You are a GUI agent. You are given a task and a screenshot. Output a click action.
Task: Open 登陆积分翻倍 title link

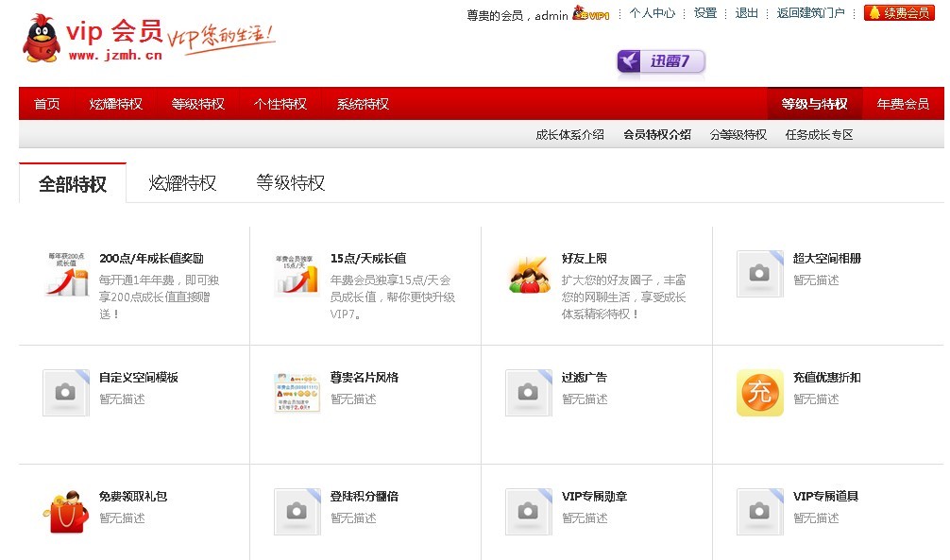click(x=365, y=496)
